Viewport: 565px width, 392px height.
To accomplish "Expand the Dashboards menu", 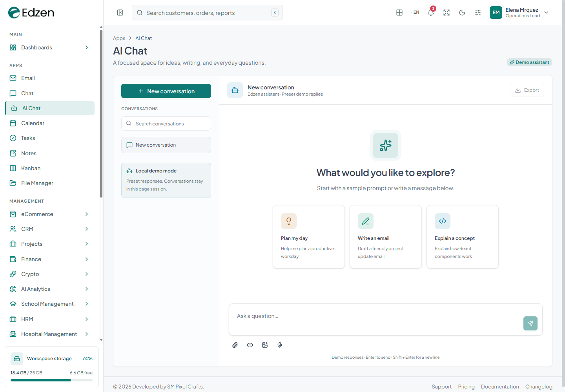I will [49, 47].
